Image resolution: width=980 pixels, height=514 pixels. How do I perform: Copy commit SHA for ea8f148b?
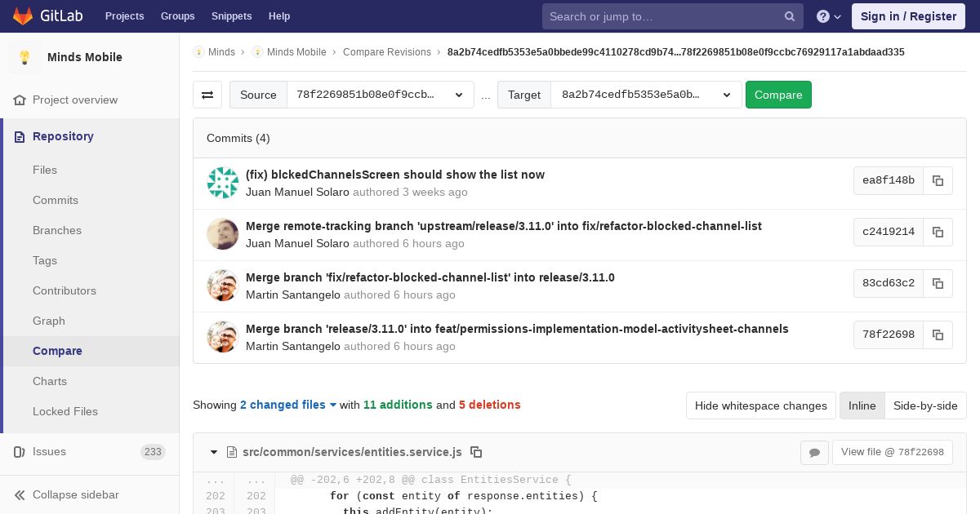[x=938, y=180]
